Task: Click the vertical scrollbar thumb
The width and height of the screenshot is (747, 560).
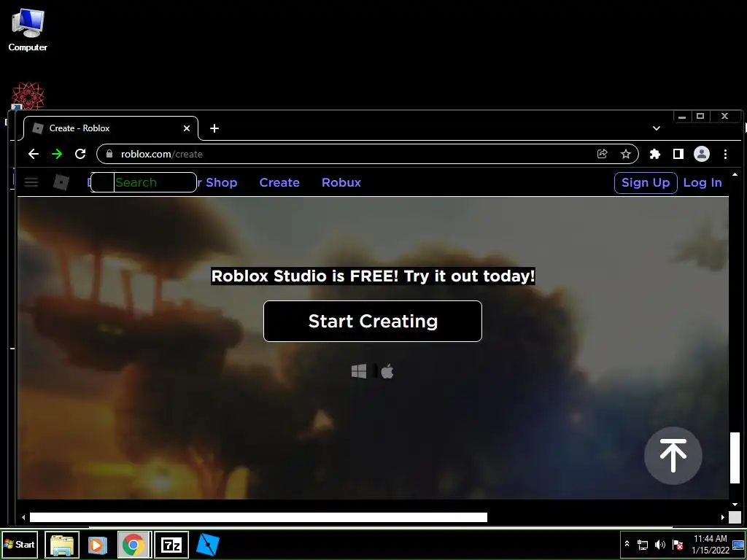Action: [x=735, y=458]
